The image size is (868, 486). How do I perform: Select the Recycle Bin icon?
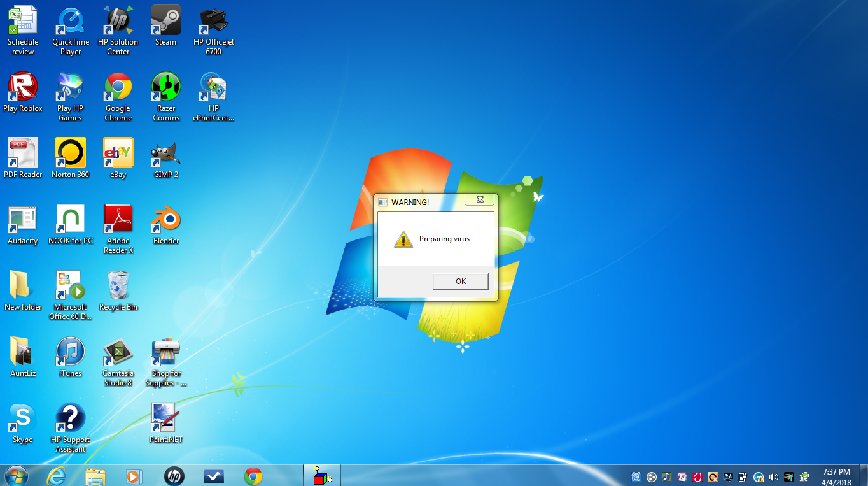coord(118,291)
